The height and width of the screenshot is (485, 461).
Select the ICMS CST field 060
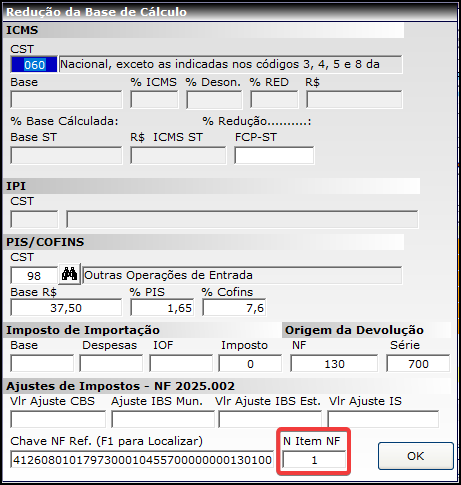point(34,65)
